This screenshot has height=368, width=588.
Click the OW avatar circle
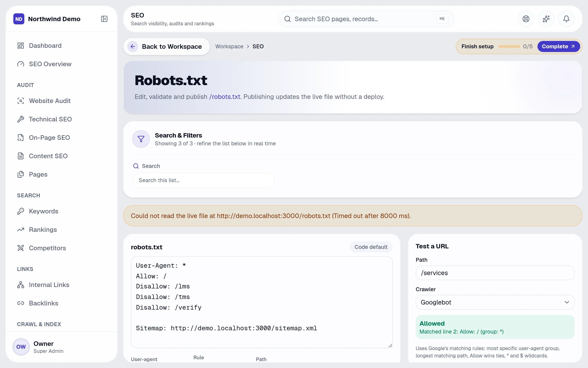coord(21,347)
